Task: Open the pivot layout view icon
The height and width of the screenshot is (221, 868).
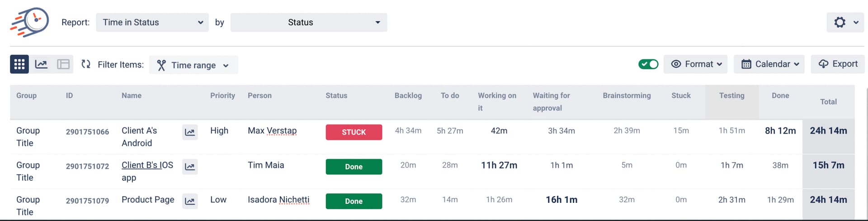Action: click(63, 64)
